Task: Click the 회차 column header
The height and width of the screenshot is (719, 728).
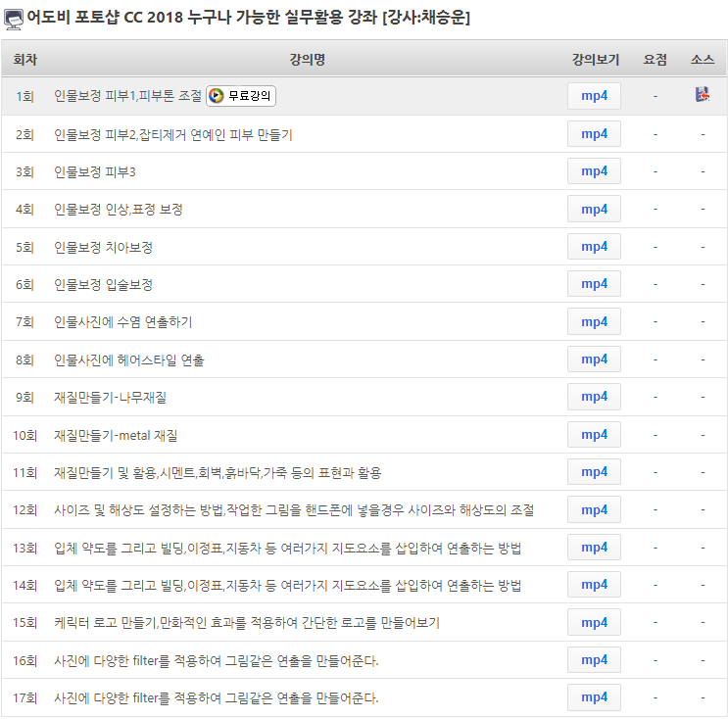Action: (25, 60)
